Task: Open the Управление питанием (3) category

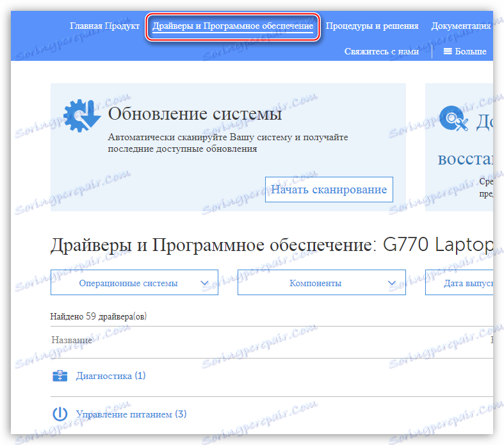Action: [x=131, y=414]
